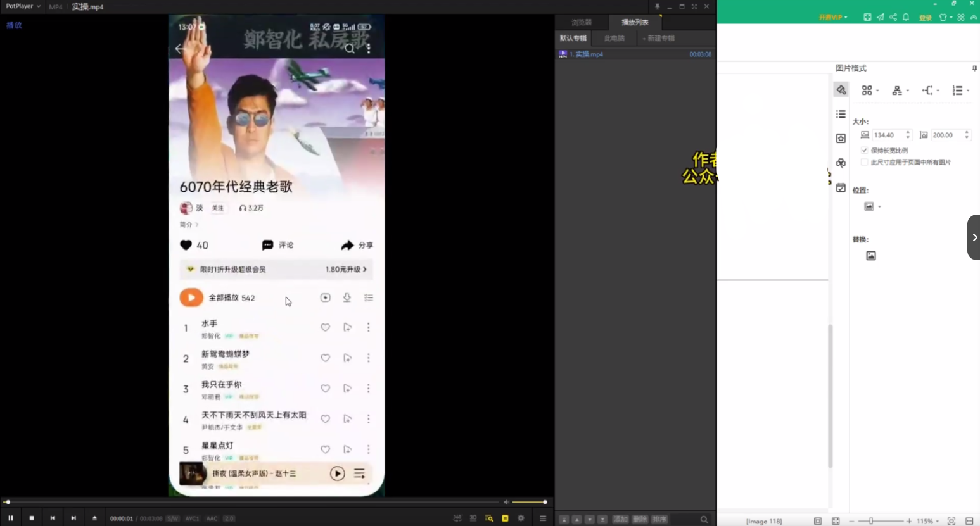Viewport: 980px width, 526px height.
Task: Open PotPlayer settings gear icon
Action: [x=521, y=518]
